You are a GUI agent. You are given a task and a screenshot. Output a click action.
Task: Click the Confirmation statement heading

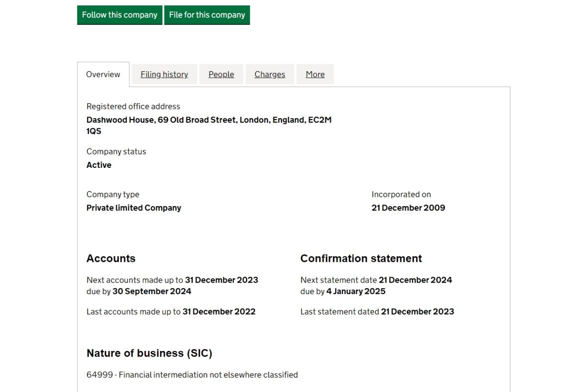(x=361, y=259)
